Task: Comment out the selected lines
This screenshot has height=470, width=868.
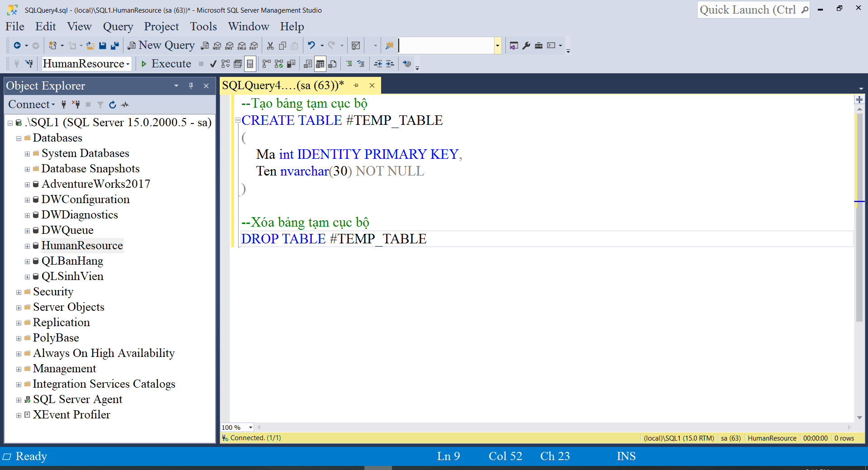Action: pos(349,64)
